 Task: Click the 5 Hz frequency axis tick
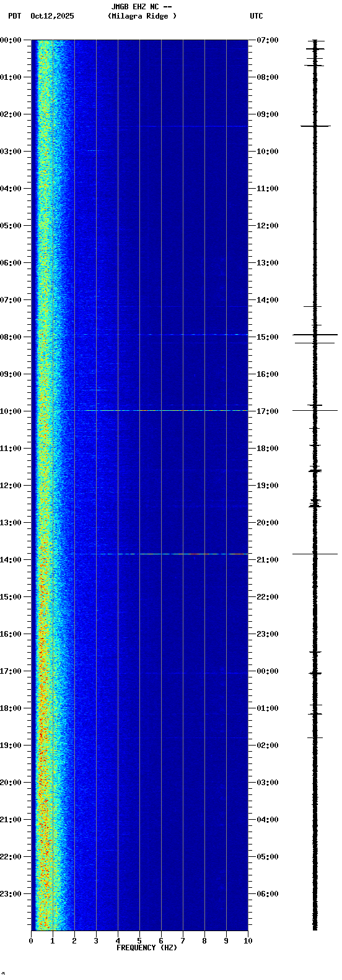[x=139, y=941]
